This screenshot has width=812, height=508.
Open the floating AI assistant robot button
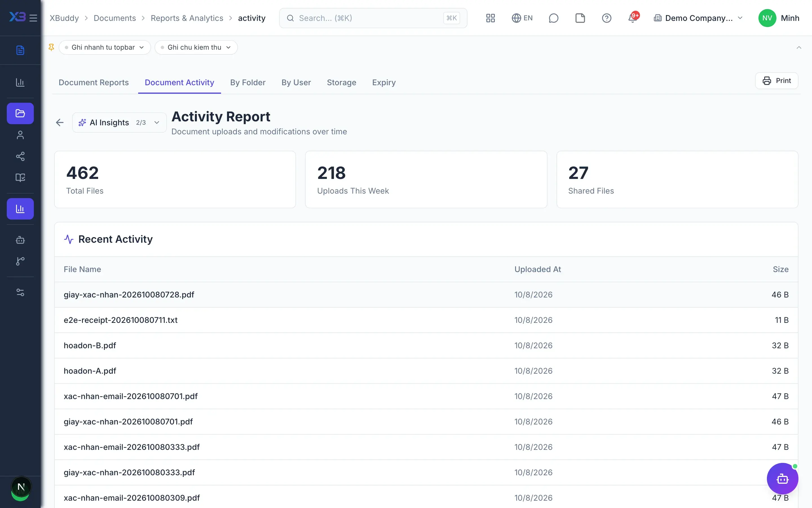pyautogui.click(x=782, y=478)
